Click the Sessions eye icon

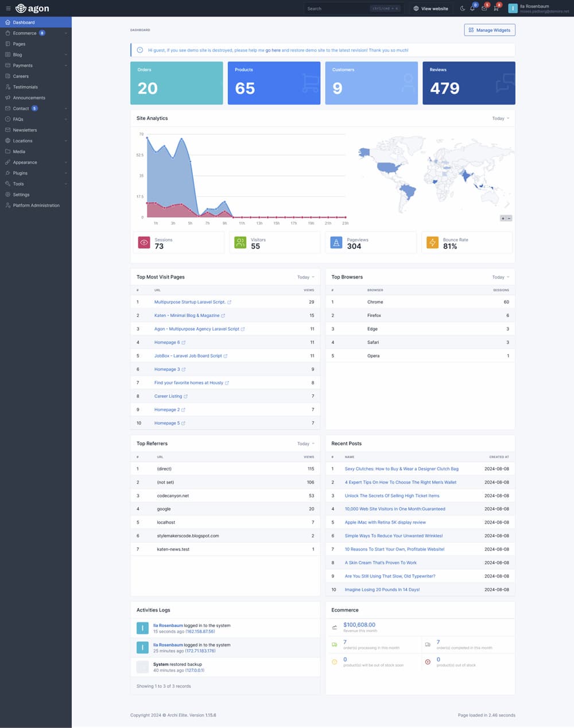pyautogui.click(x=144, y=243)
